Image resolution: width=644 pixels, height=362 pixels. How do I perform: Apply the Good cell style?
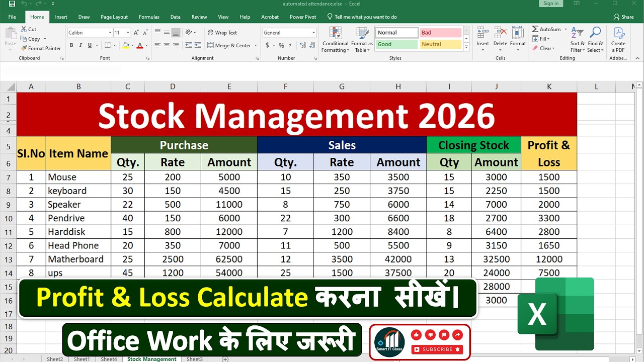click(397, 44)
